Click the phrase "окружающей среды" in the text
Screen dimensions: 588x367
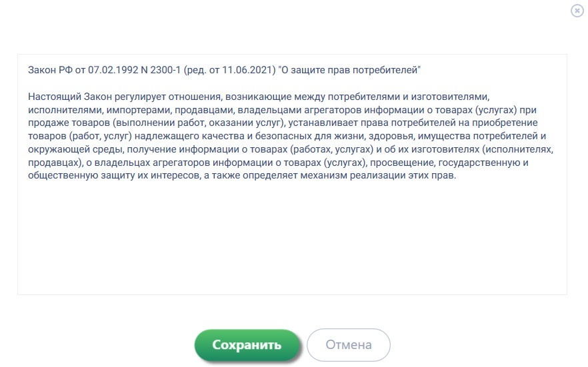[76, 149]
